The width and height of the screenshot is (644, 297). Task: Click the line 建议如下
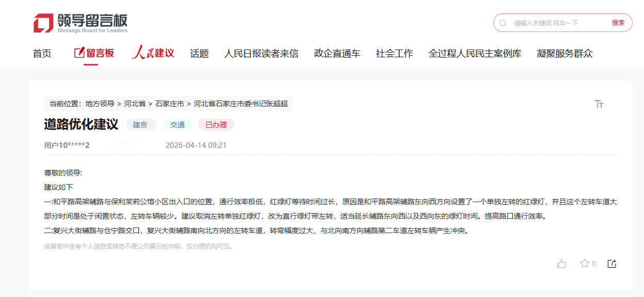pyautogui.click(x=59, y=187)
